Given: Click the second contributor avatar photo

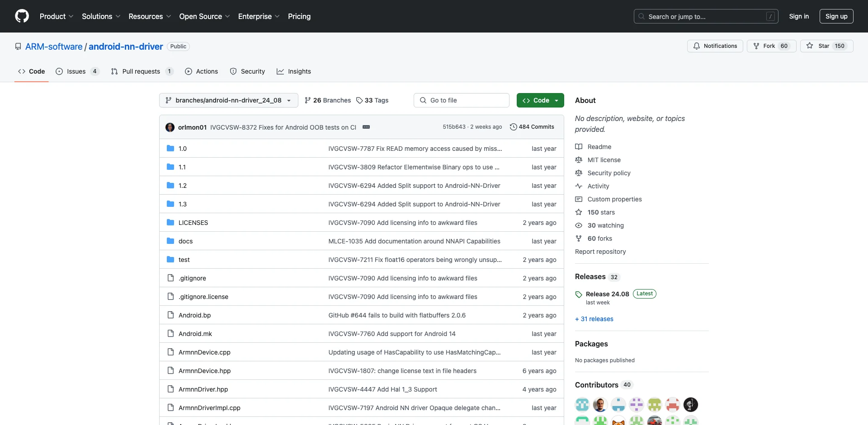Looking at the screenshot, I should 600,405.
